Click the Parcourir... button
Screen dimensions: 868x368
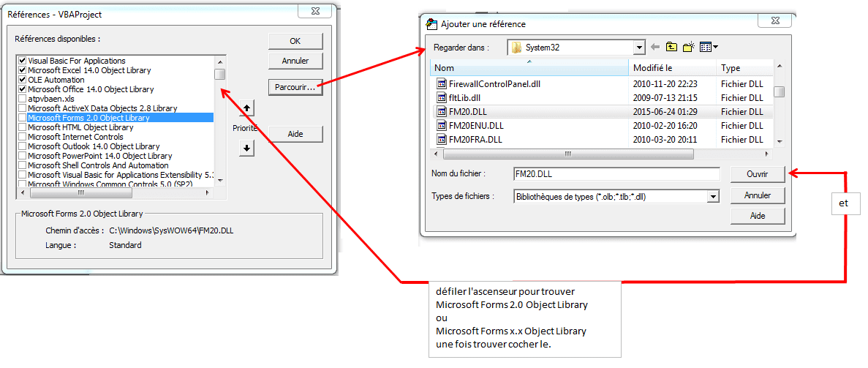tap(295, 87)
